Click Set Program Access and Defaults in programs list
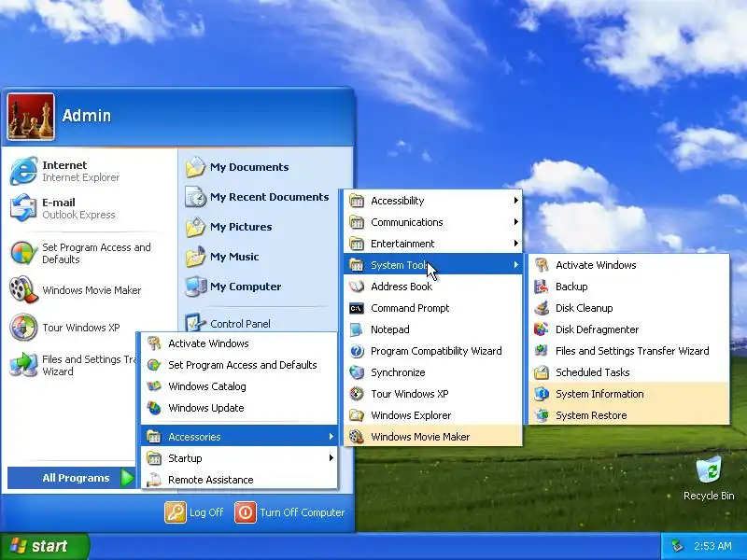This screenshot has width=747, height=560. pyautogui.click(x=239, y=365)
